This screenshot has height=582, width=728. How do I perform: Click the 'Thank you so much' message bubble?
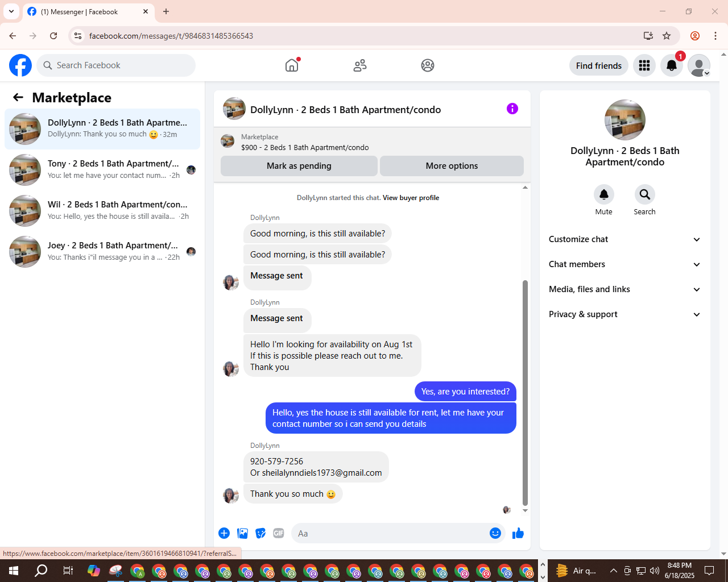click(293, 494)
